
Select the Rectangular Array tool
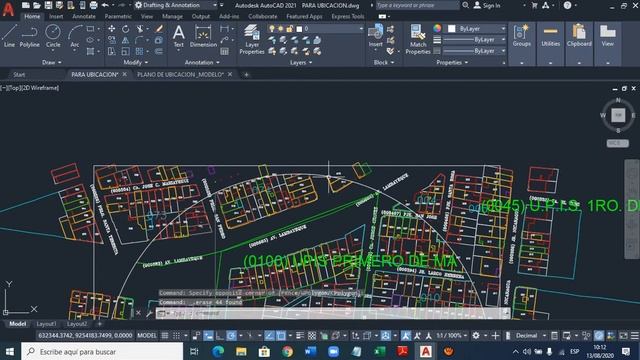[139, 51]
